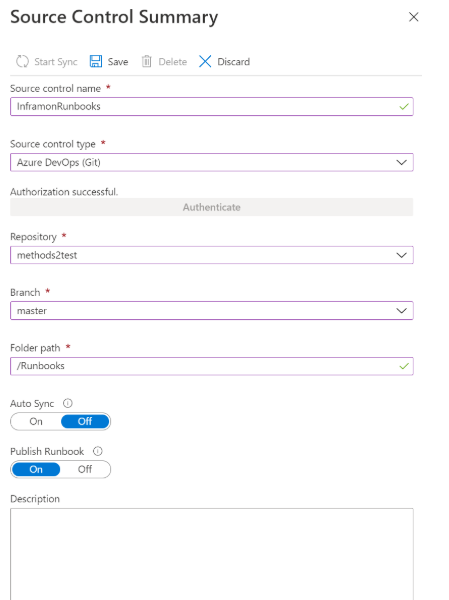Image resolution: width=449 pixels, height=600 pixels.
Task: Set Publish Runbook to On
Action: coord(36,469)
